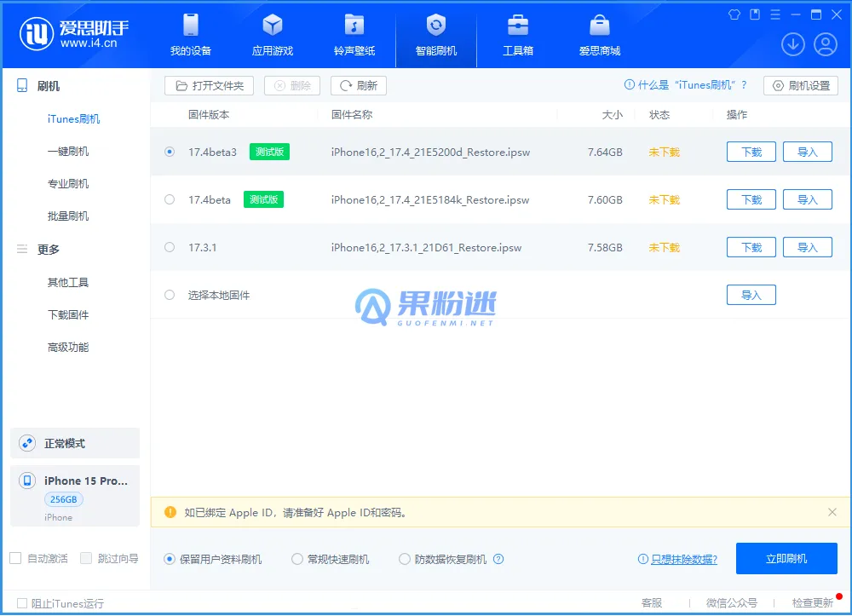The height and width of the screenshot is (616, 852).
Task: Click the 正常模式 mode indicator
Action: click(75, 443)
